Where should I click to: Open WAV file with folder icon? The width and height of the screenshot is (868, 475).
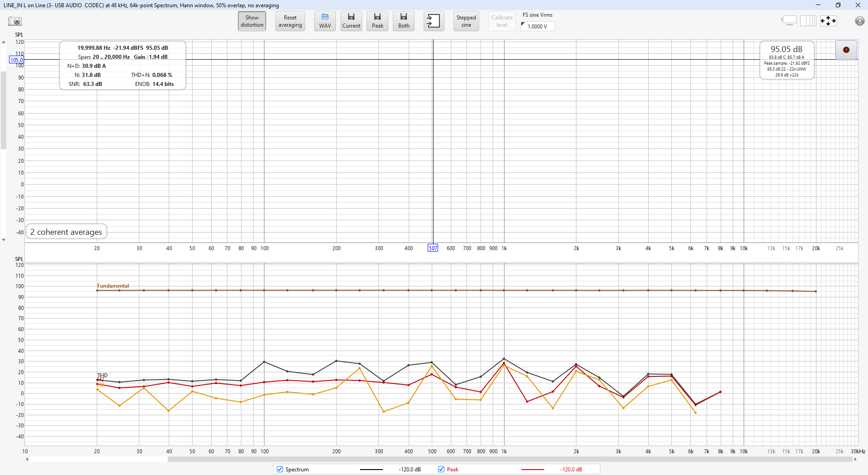click(325, 21)
